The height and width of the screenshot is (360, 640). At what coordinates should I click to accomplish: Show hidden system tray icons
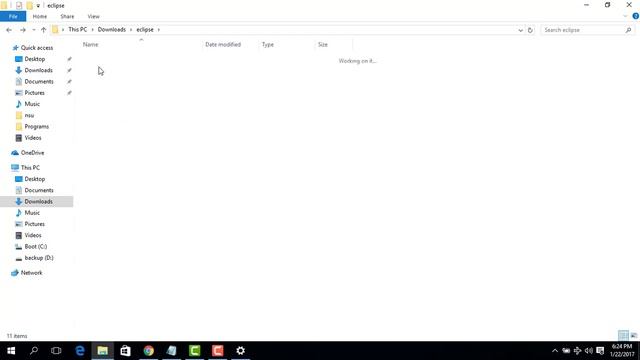click(555, 351)
